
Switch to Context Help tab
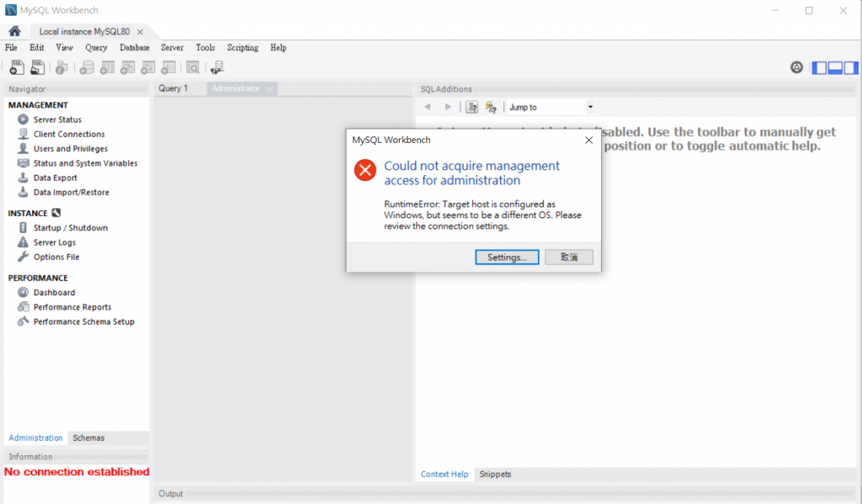444,475
